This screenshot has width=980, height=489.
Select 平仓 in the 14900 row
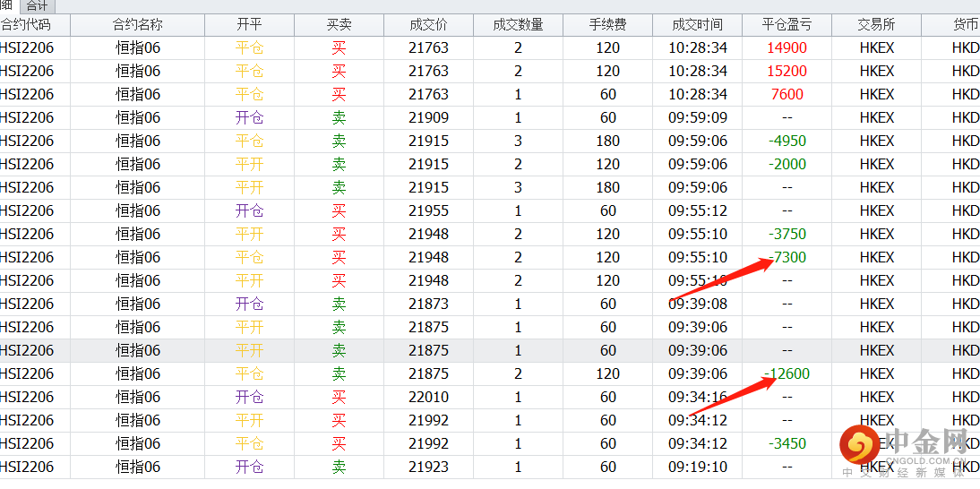(249, 48)
